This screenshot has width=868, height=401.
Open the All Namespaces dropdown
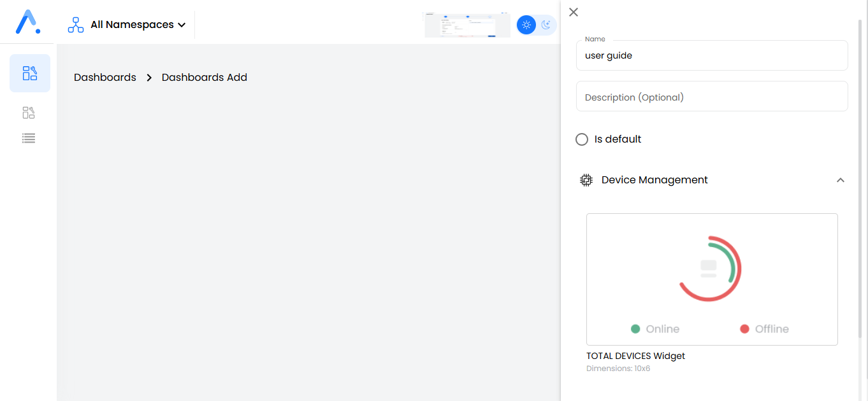tap(131, 24)
